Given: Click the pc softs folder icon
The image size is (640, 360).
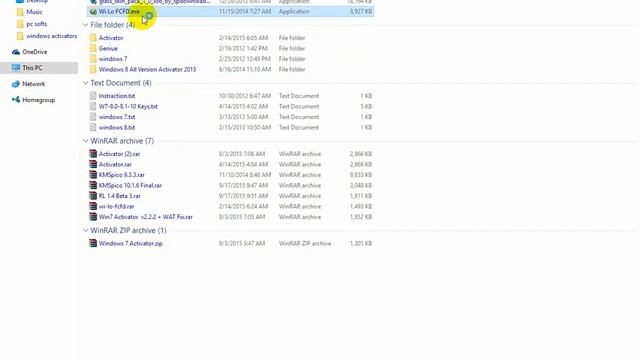Looking at the screenshot, I should click(x=20, y=24).
